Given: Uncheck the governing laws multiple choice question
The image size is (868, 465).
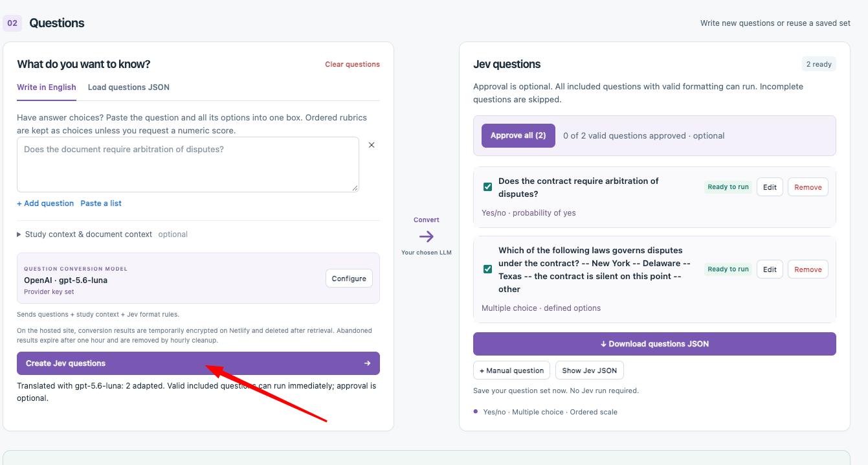Looking at the screenshot, I should tap(488, 269).
